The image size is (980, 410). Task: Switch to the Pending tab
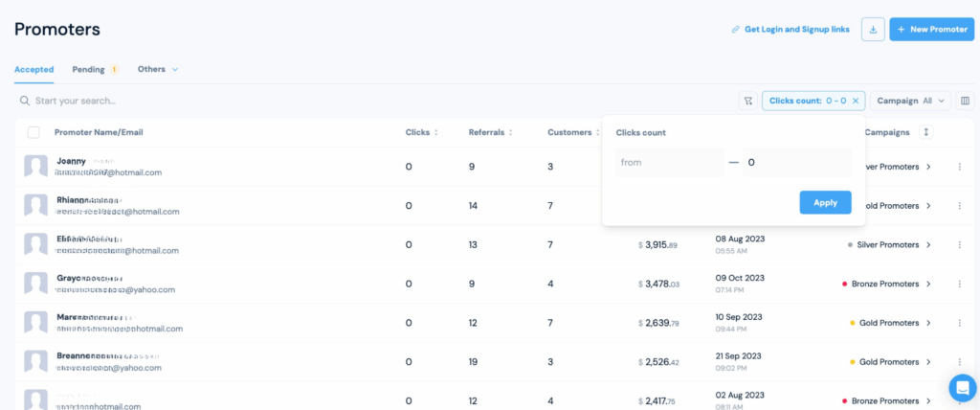click(x=95, y=70)
